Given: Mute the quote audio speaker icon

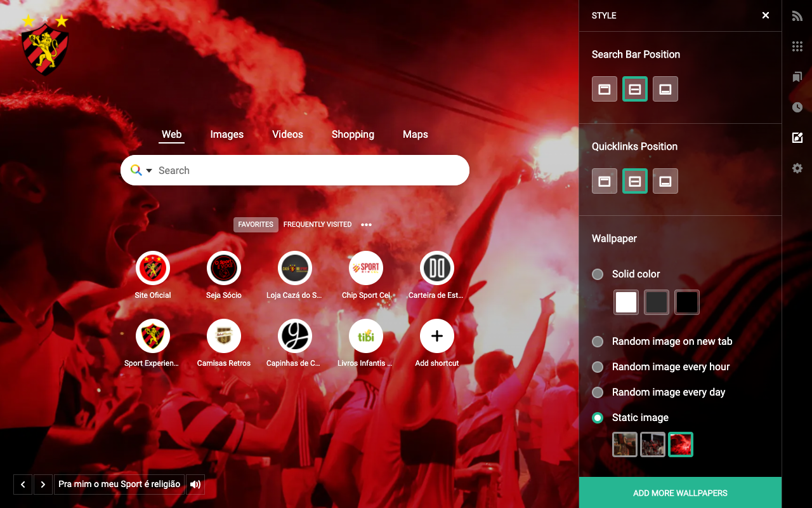Looking at the screenshot, I should tap(195, 484).
